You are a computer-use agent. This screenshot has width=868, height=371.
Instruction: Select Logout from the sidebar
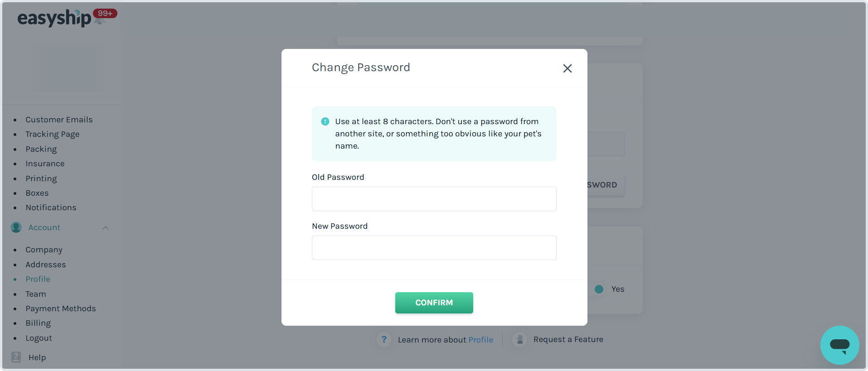pos(39,338)
